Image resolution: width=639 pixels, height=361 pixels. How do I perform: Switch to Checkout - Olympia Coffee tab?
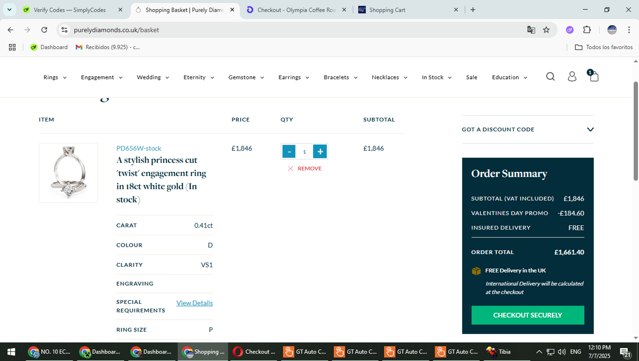coord(296,10)
